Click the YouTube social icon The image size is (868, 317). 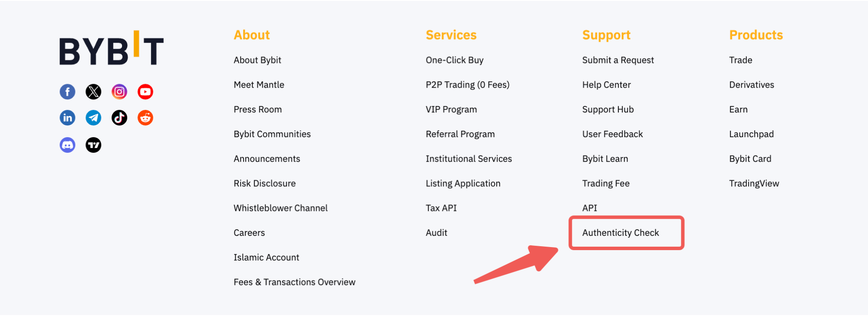pyautogui.click(x=145, y=92)
